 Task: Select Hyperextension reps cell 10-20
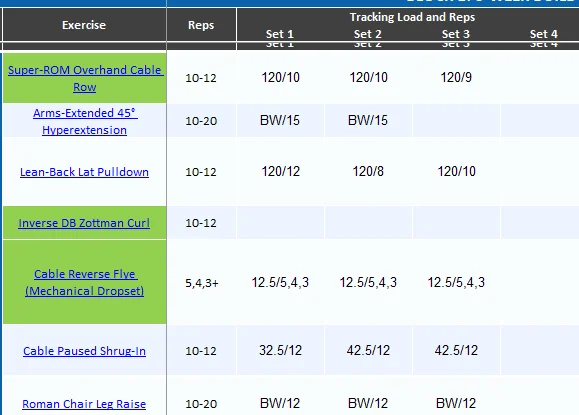[201, 121]
